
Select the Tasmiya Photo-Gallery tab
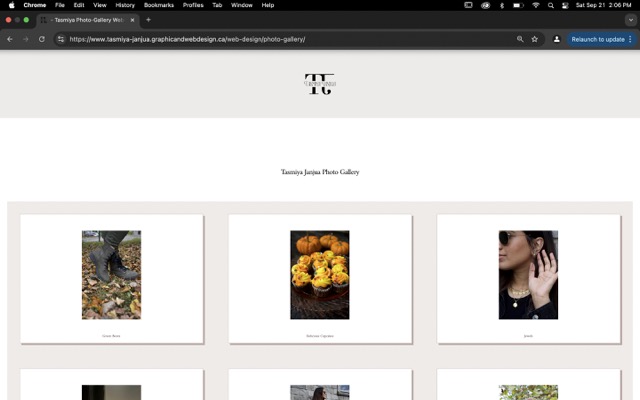[x=88, y=20]
